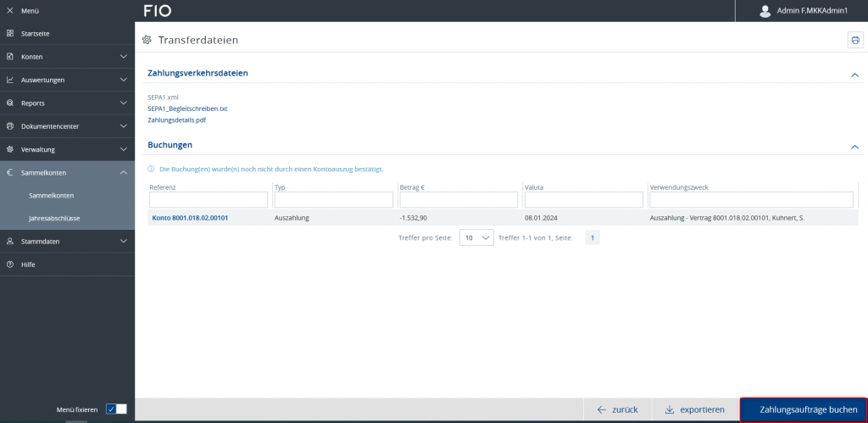Open the Treffer pro Seite dropdown
This screenshot has width=868, height=423.
coord(476,238)
